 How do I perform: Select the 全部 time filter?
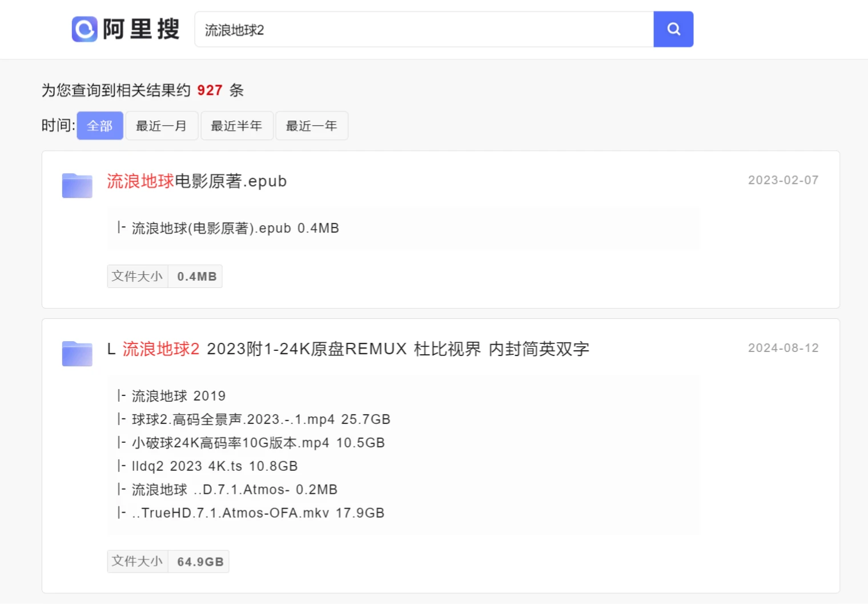click(x=99, y=126)
